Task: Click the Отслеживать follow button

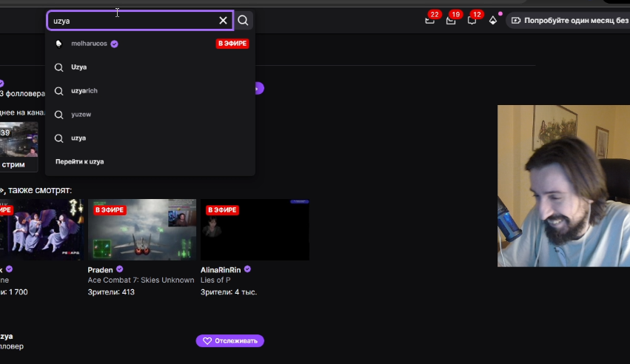Action: click(x=229, y=341)
